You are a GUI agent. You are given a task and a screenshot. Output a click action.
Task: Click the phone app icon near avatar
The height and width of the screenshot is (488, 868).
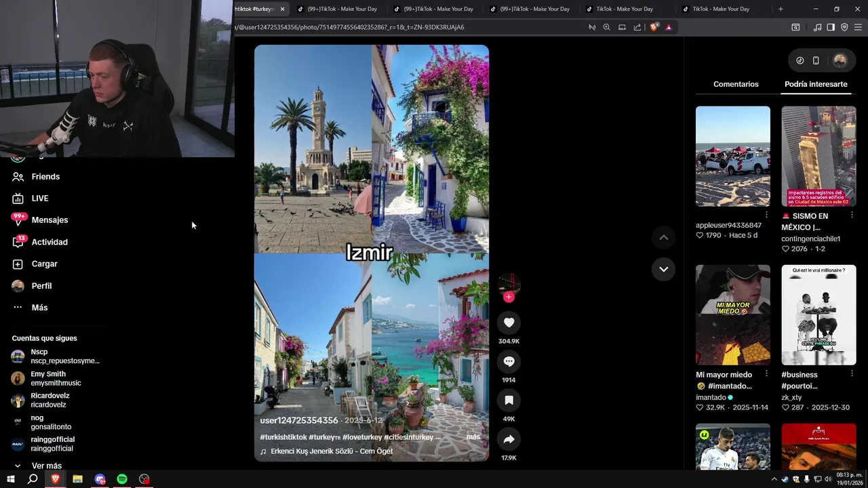816,60
